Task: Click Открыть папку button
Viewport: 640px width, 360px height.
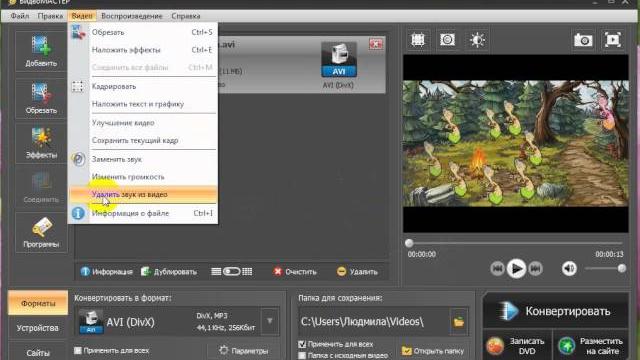Action: pos(433,351)
